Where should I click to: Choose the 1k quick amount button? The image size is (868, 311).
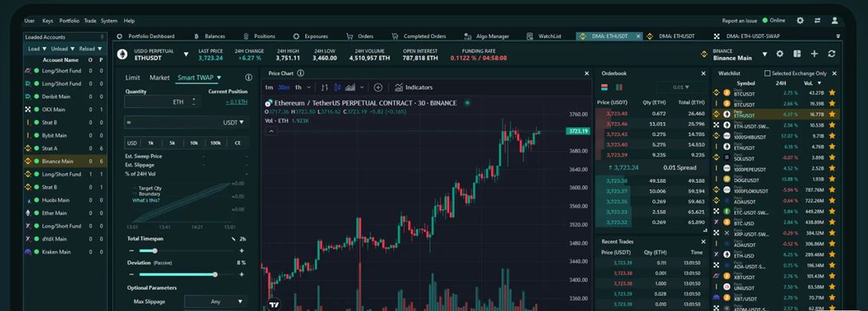pyautogui.click(x=151, y=143)
